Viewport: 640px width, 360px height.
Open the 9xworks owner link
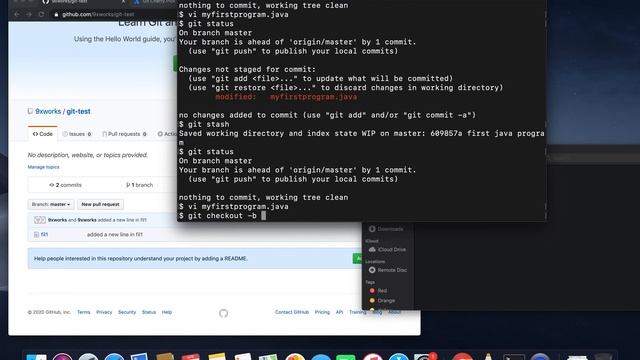pos(48,111)
